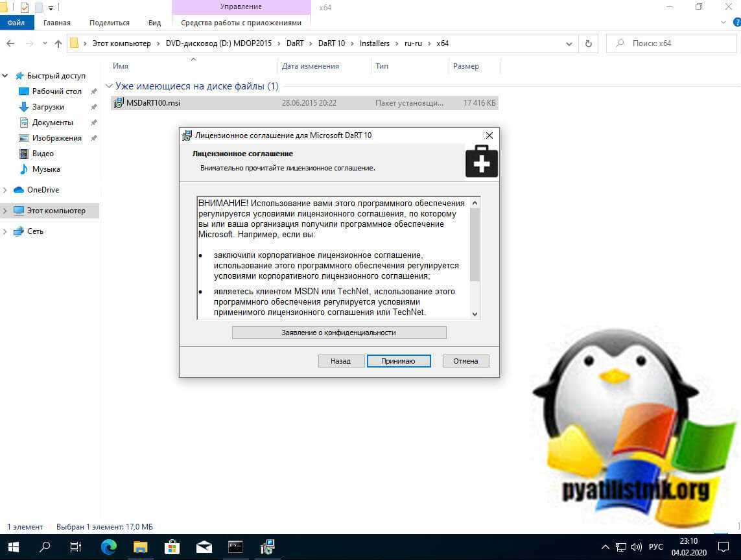Launch Microsoft Store from the taskbar
Viewport: 741px width, 560px height.
tap(172, 546)
